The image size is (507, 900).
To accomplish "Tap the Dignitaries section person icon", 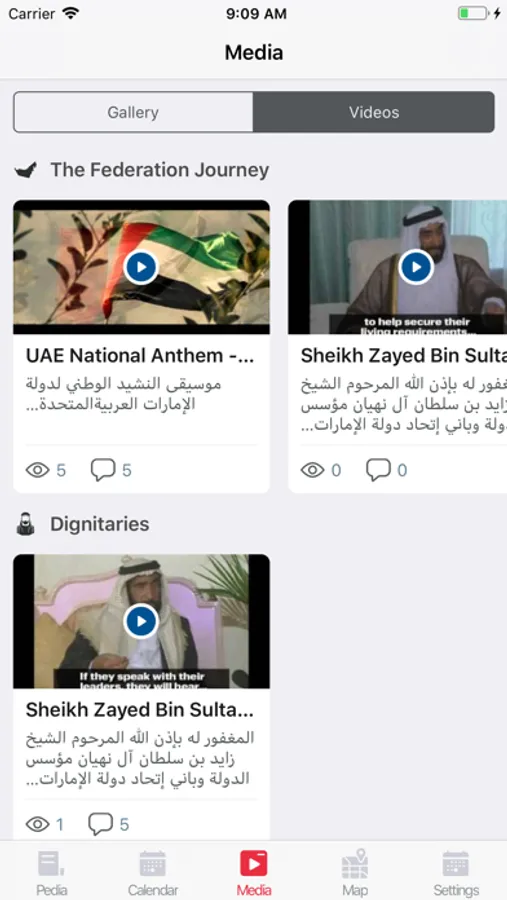I will pos(26,524).
